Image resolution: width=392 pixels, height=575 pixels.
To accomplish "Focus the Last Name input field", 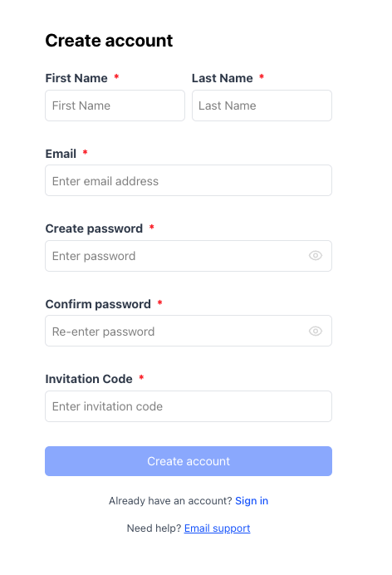I will coord(262,106).
